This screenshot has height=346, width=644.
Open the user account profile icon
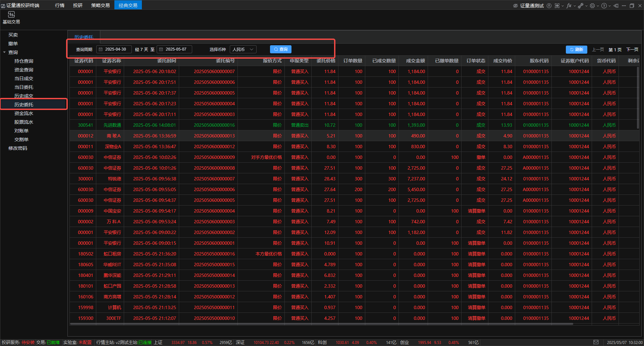click(549, 6)
